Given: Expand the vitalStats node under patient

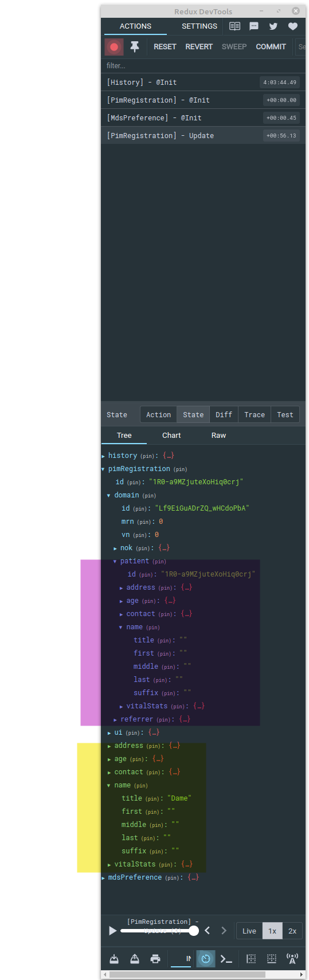Looking at the screenshot, I should coord(121,707).
